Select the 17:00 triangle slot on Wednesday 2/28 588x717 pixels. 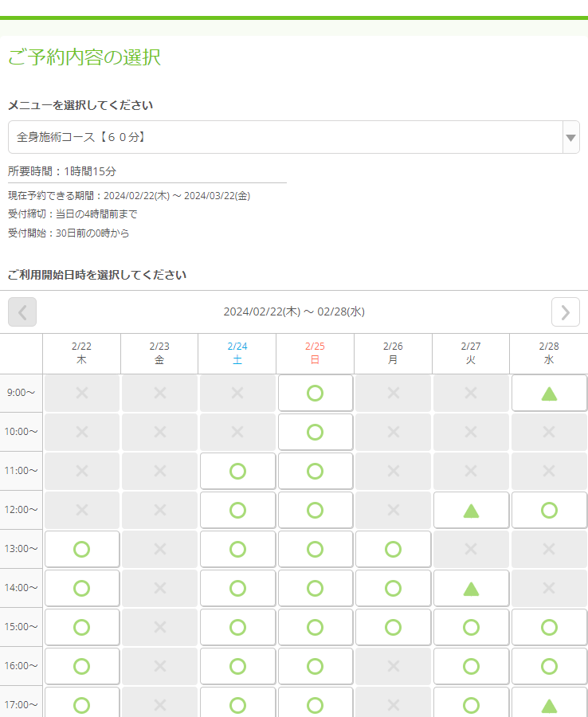pos(549,704)
